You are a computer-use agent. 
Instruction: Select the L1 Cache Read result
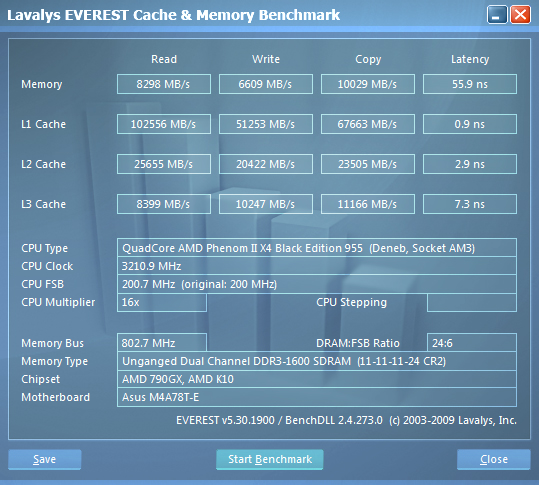(x=164, y=124)
